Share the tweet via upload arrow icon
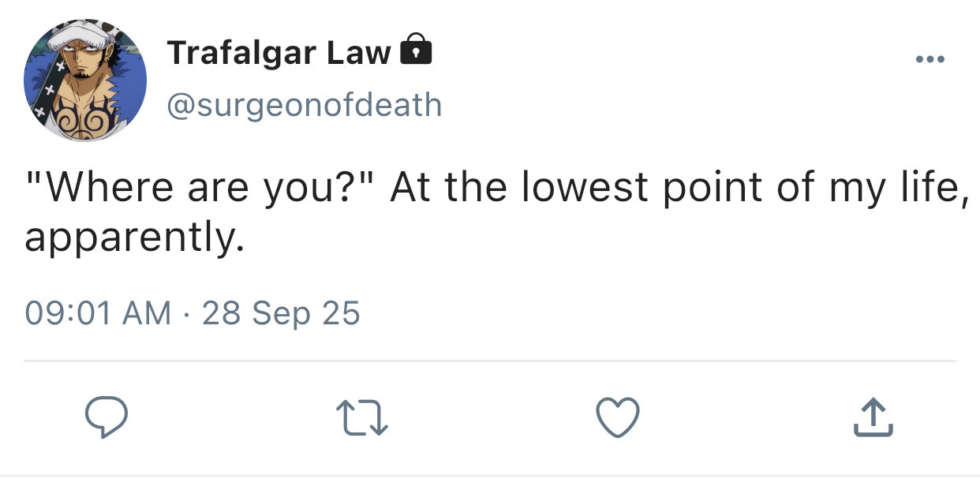The height and width of the screenshot is (490, 980). (873, 417)
